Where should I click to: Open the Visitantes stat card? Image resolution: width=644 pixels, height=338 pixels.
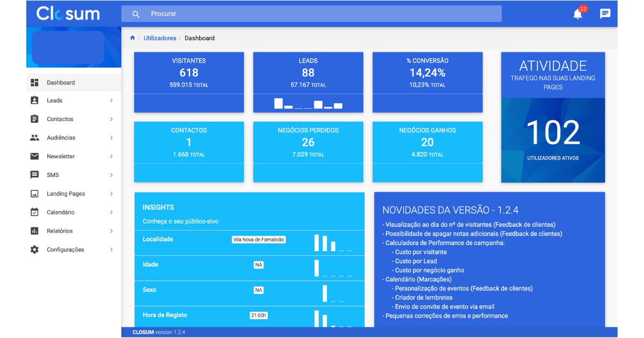(x=189, y=82)
